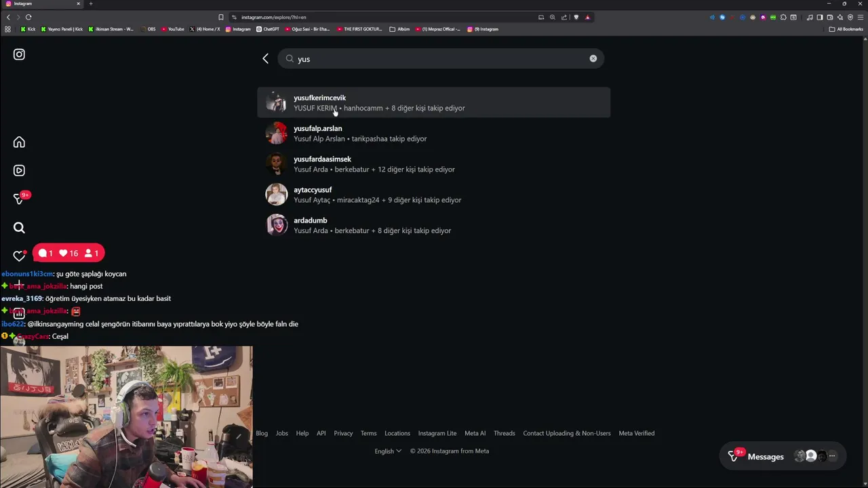The image size is (868, 488).
Task: Open direct messages icon in sidebar
Action: (x=19, y=199)
